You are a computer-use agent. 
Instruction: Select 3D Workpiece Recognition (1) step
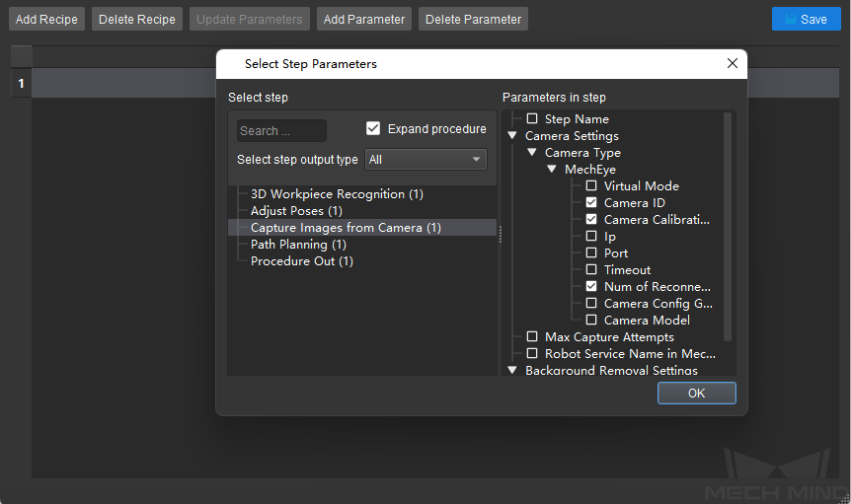click(337, 194)
